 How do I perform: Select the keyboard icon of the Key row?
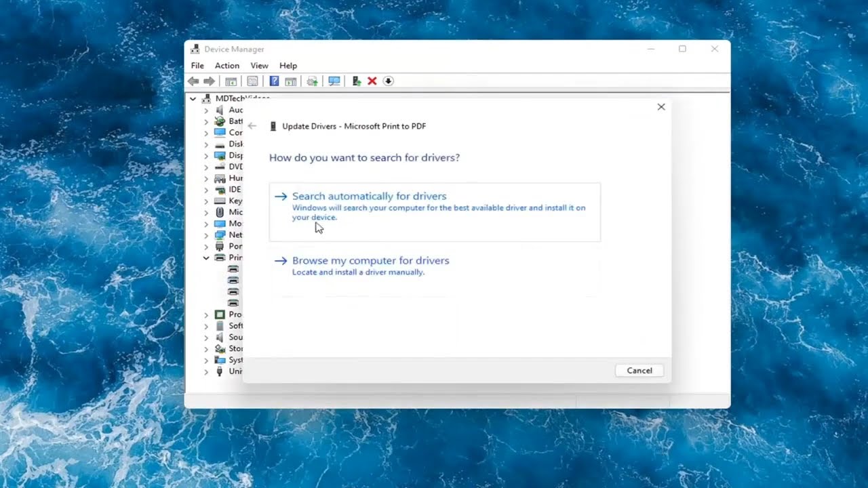pyautogui.click(x=220, y=201)
